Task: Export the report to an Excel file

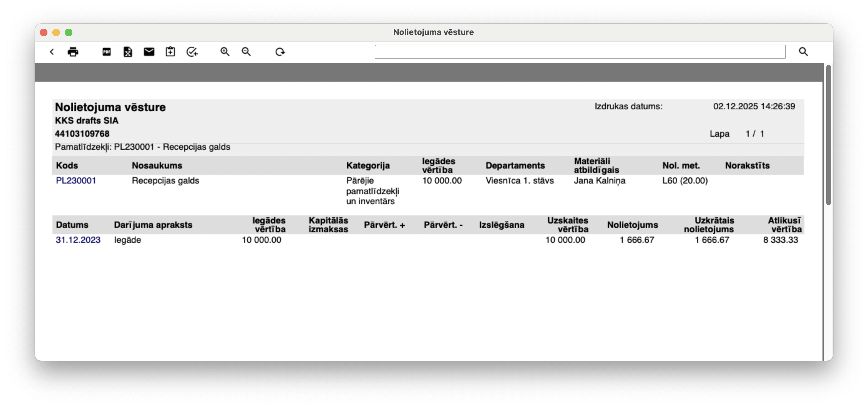Action: [128, 51]
